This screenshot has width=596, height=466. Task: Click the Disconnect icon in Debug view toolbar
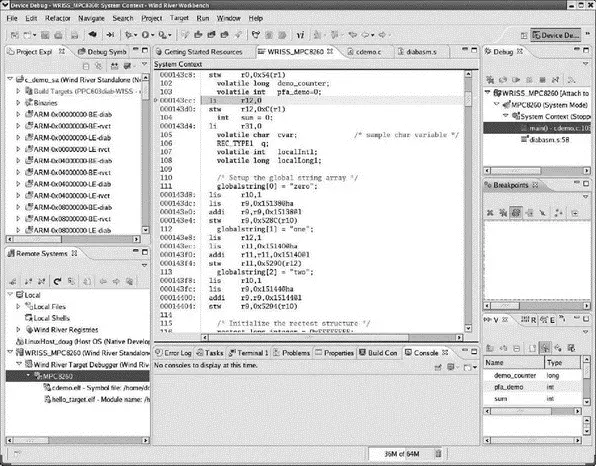click(555, 80)
